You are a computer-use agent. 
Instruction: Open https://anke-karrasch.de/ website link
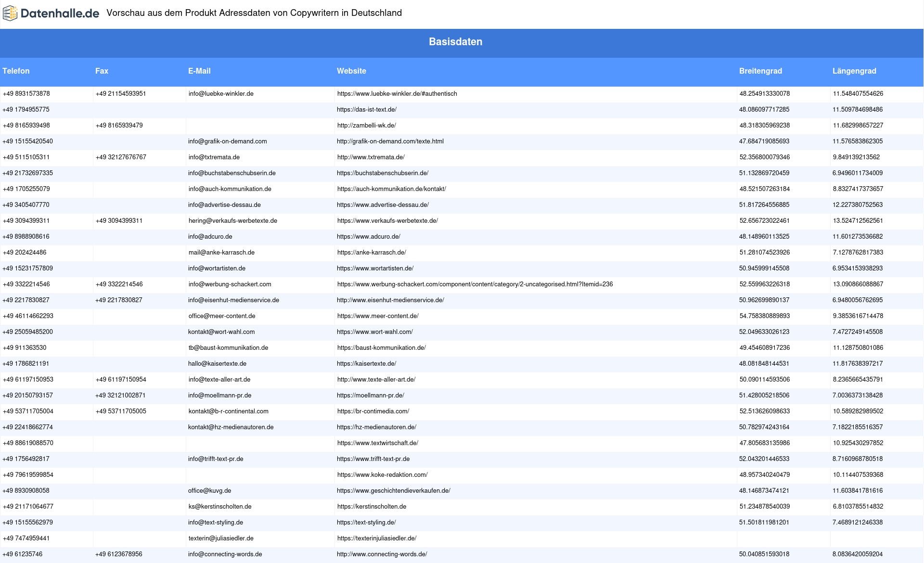click(372, 253)
